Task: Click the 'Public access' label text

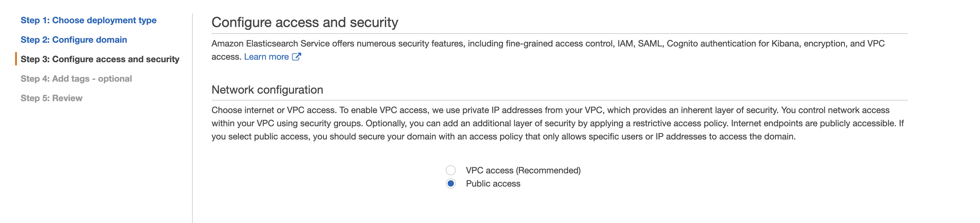Action: click(x=493, y=183)
